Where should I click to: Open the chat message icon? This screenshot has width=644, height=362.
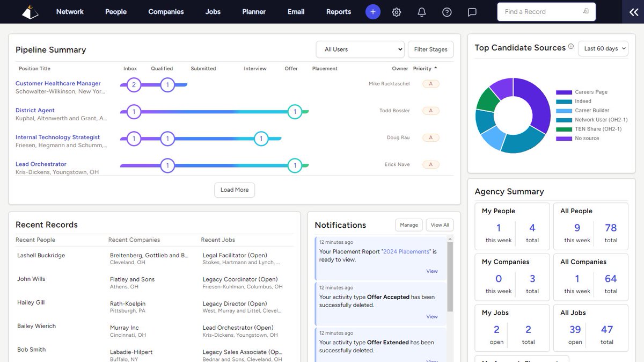pos(472,11)
